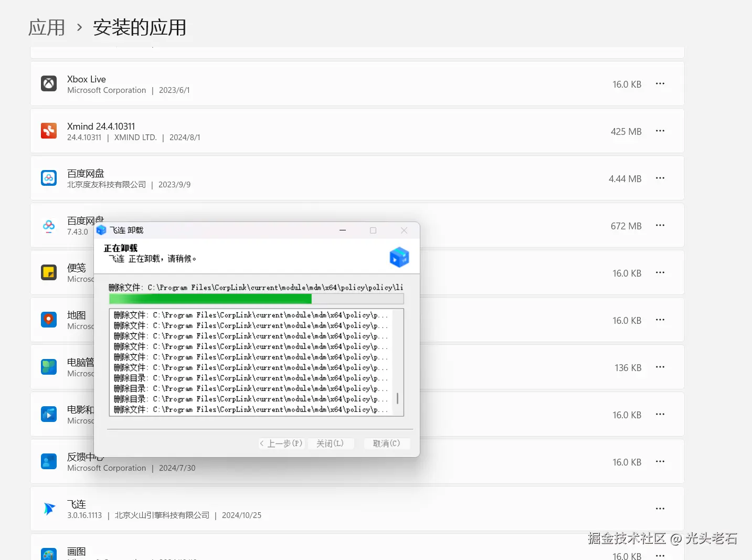The image size is (752, 560).
Task: Click the 电脑管家 app icon
Action: pos(49,367)
